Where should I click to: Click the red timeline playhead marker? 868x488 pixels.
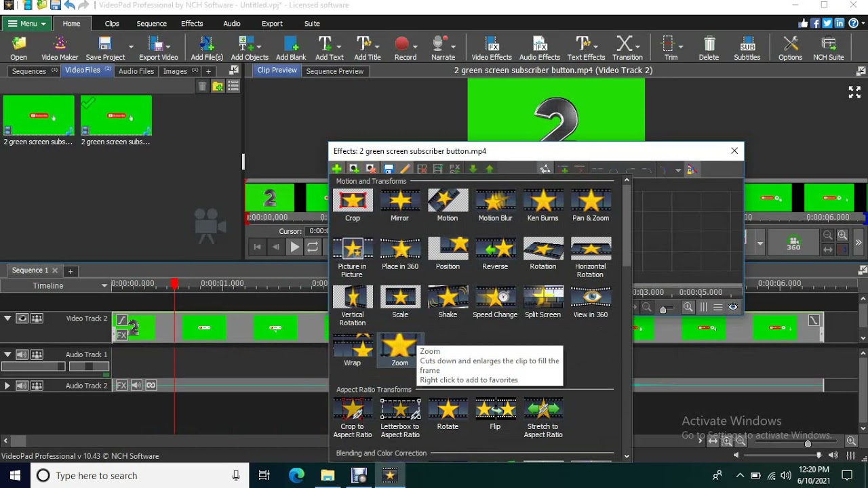(x=174, y=285)
